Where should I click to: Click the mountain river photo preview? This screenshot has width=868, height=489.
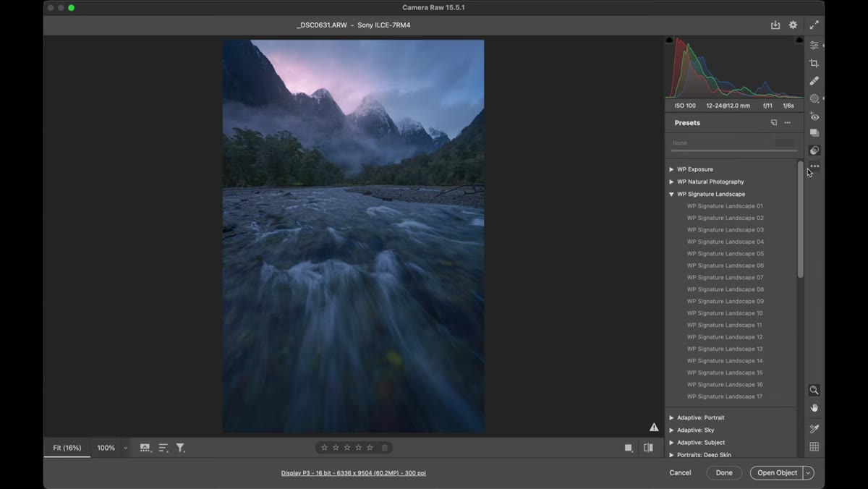pyautogui.click(x=353, y=237)
